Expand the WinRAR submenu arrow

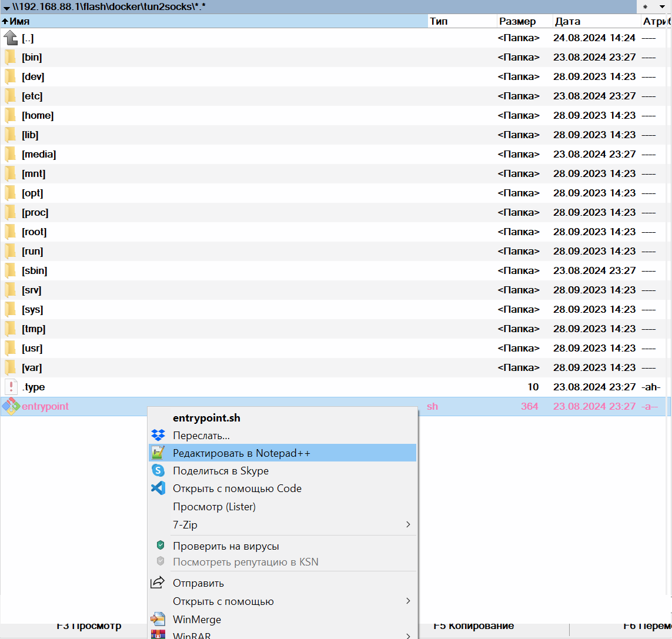pyautogui.click(x=408, y=636)
